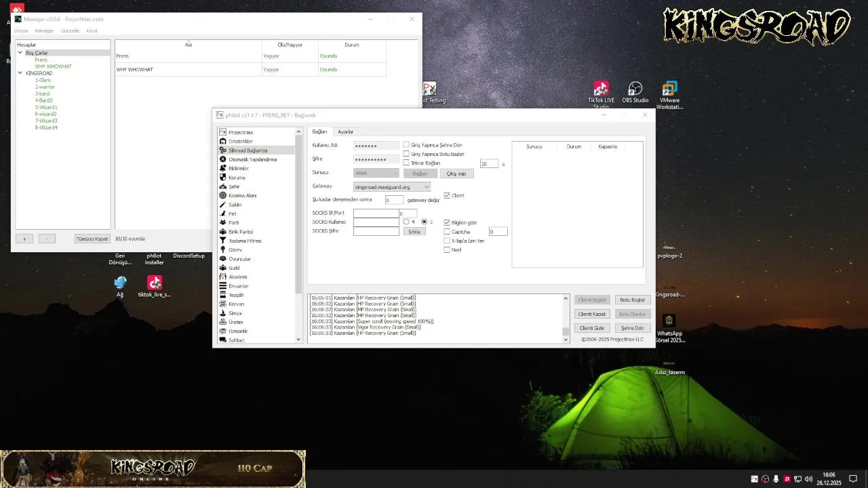The width and height of the screenshot is (868, 488).
Task: Select OBS Studio desktop icon
Action: [635, 93]
